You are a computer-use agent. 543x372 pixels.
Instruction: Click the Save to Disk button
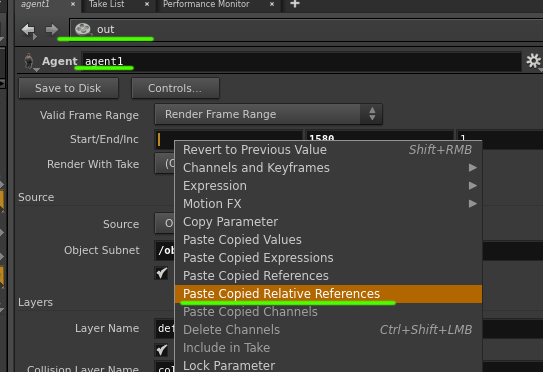click(x=68, y=88)
